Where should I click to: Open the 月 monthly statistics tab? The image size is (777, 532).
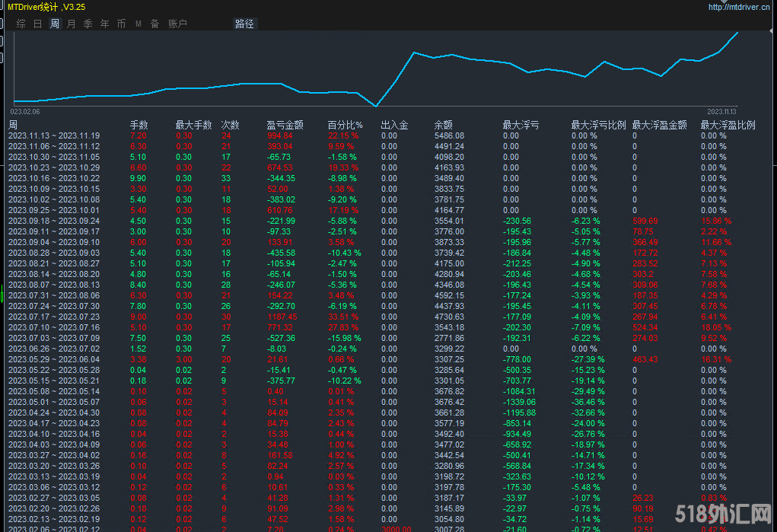pos(72,24)
